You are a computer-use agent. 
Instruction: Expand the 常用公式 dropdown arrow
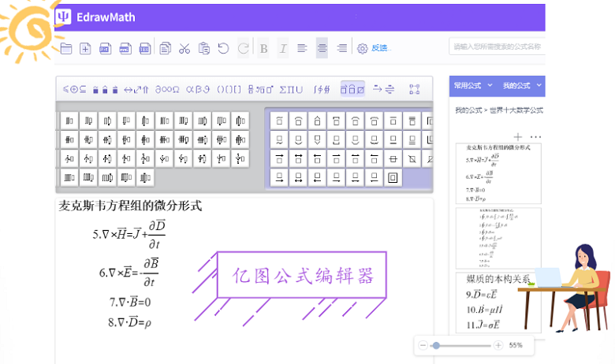pos(490,85)
